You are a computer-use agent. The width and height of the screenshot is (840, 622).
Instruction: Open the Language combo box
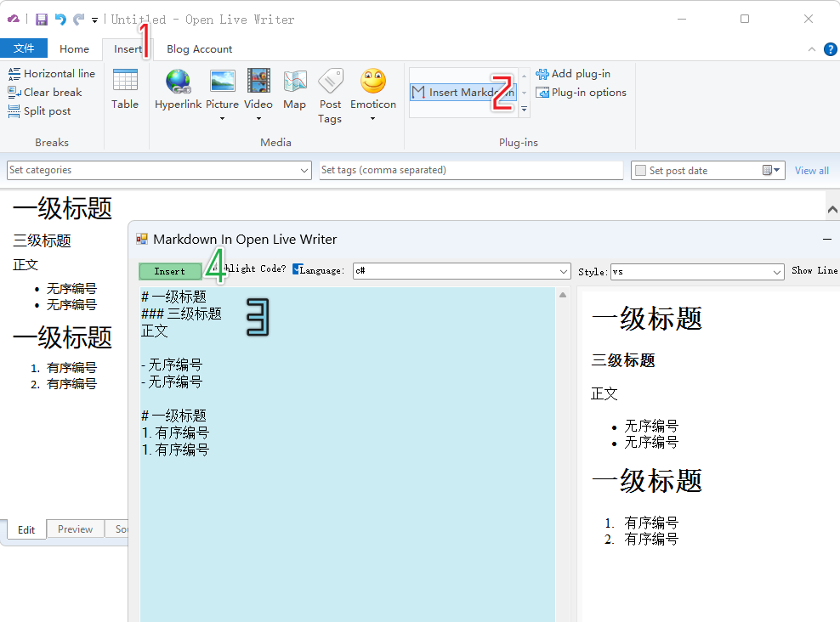pos(462,271)
